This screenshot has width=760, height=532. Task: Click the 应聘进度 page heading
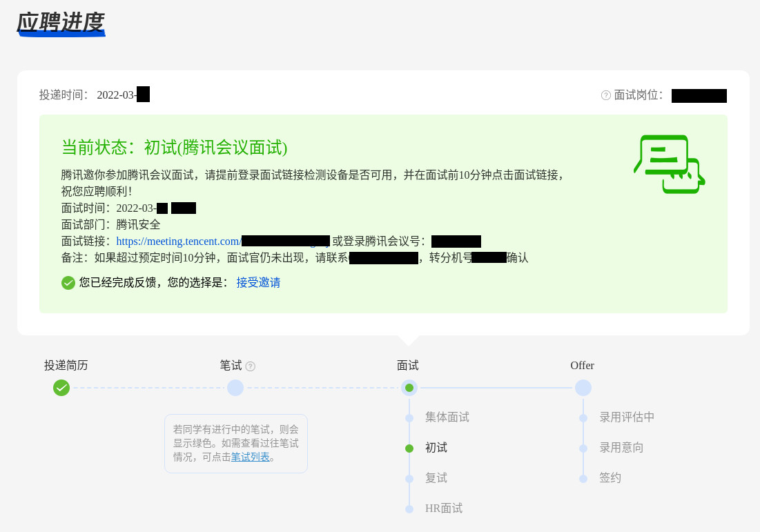pyautogui.click(x=60, y=23)
